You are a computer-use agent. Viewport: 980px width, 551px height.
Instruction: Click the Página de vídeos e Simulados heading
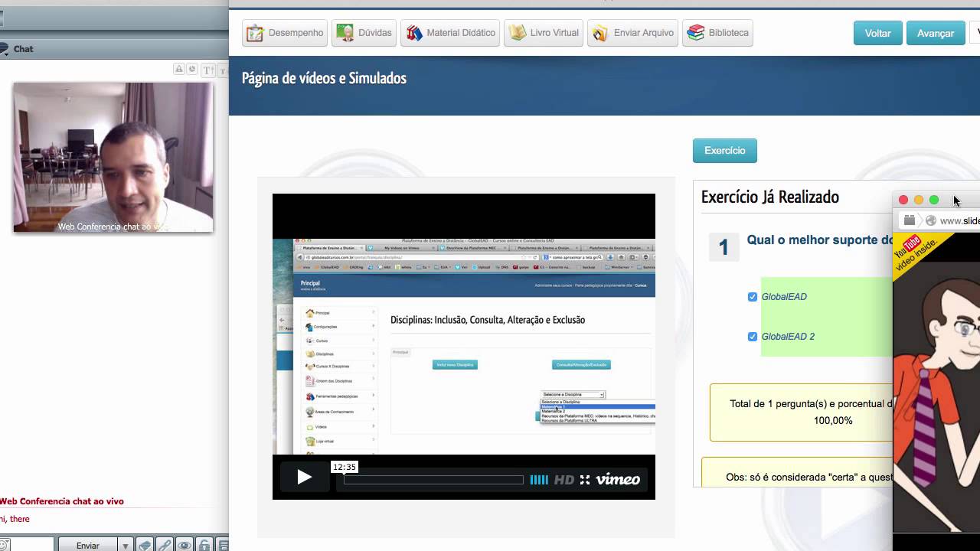click(x=324, y=78)
